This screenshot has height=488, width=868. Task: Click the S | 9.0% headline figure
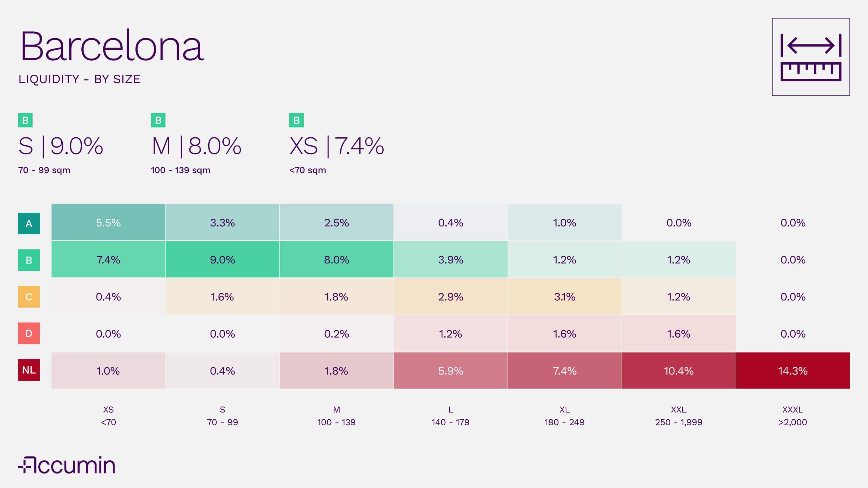point(61,146)
